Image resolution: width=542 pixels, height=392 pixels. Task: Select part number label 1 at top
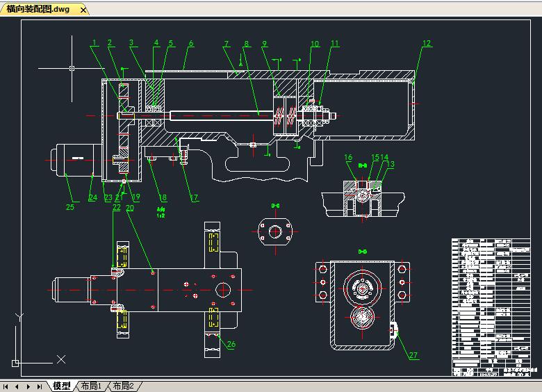click(x=95, y=43)
